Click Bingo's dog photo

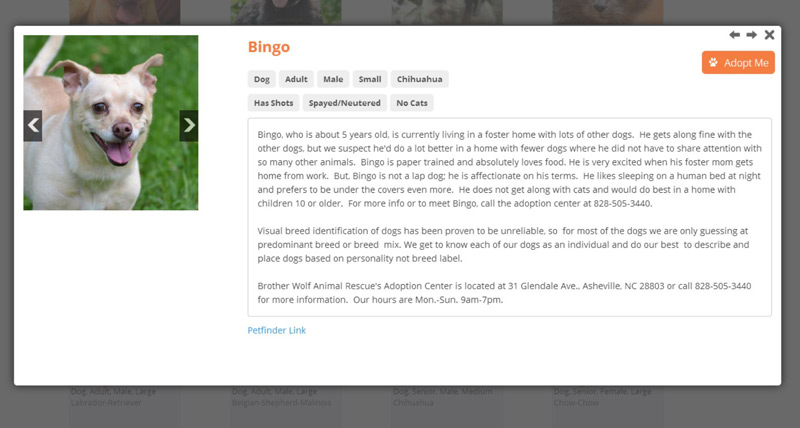click(x=111, y=122)
